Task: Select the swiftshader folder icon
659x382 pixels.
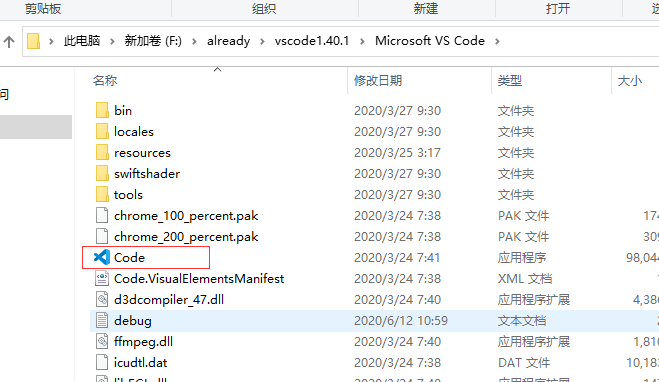Action: pos(102,174)
